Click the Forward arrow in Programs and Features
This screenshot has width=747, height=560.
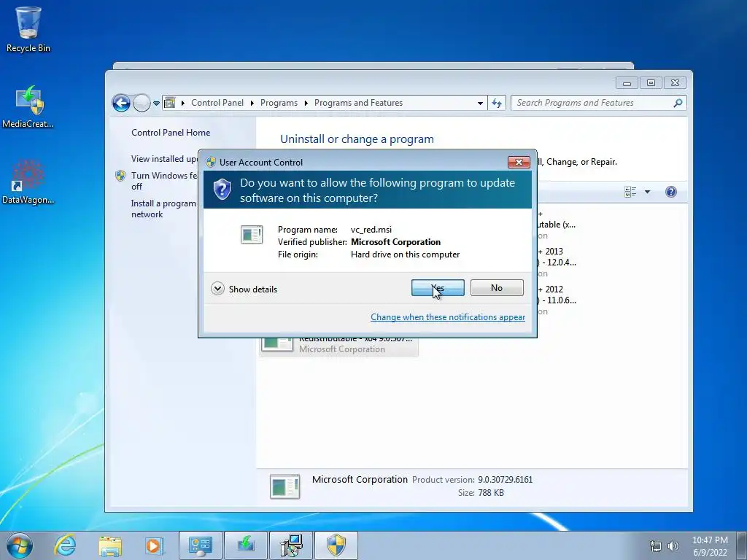[x=142, y=103]
